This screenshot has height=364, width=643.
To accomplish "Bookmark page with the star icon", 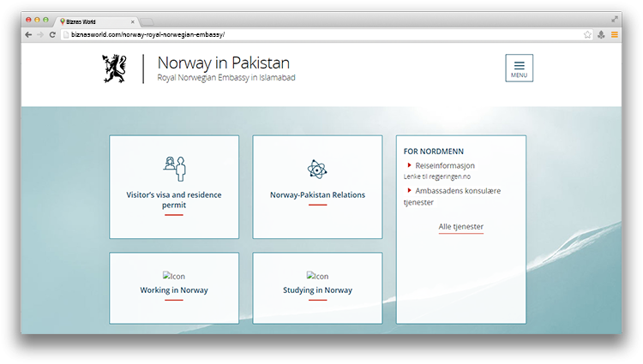I will [x=587, y=35].
